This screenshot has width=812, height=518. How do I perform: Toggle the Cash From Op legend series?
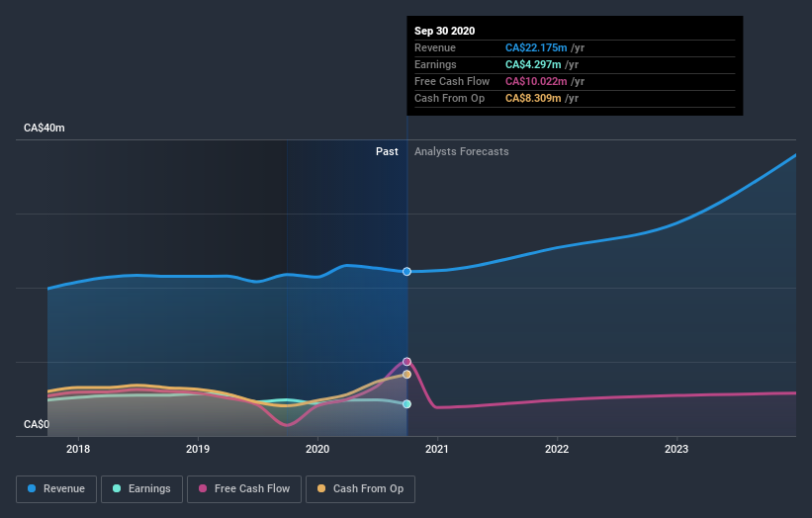click(360, 489)
